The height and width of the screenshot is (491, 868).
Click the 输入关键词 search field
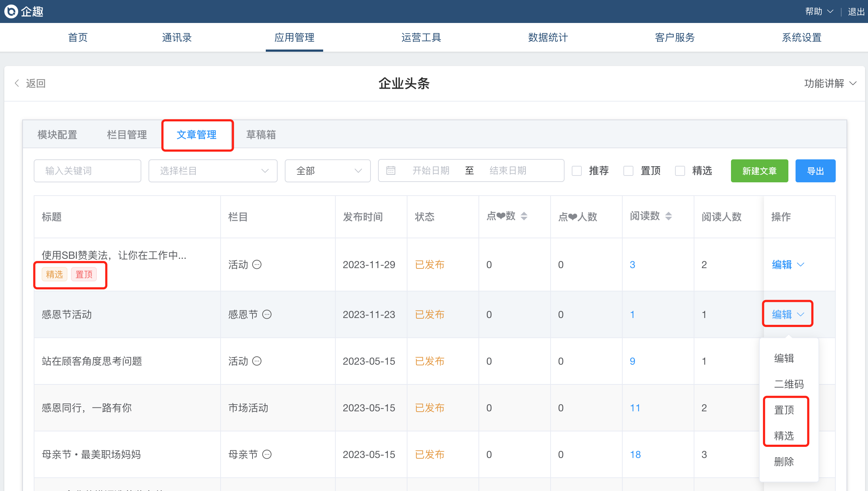coord(87,171)
